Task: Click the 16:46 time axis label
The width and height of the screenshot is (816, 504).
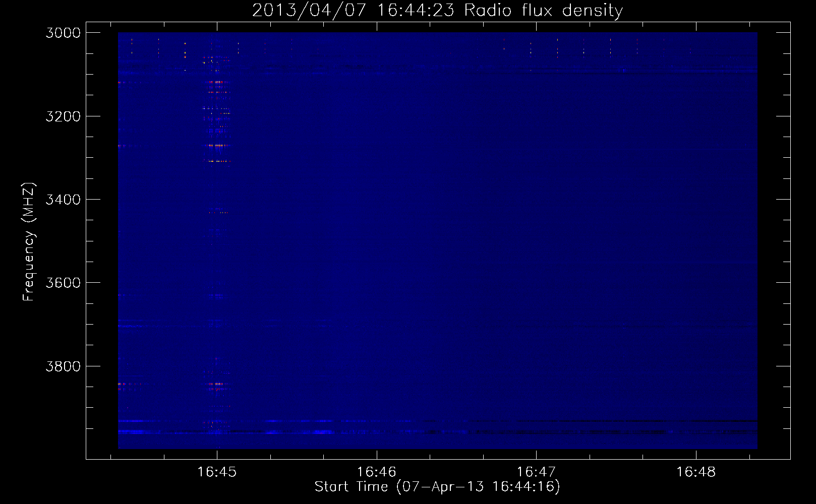Action: [377, 472]
